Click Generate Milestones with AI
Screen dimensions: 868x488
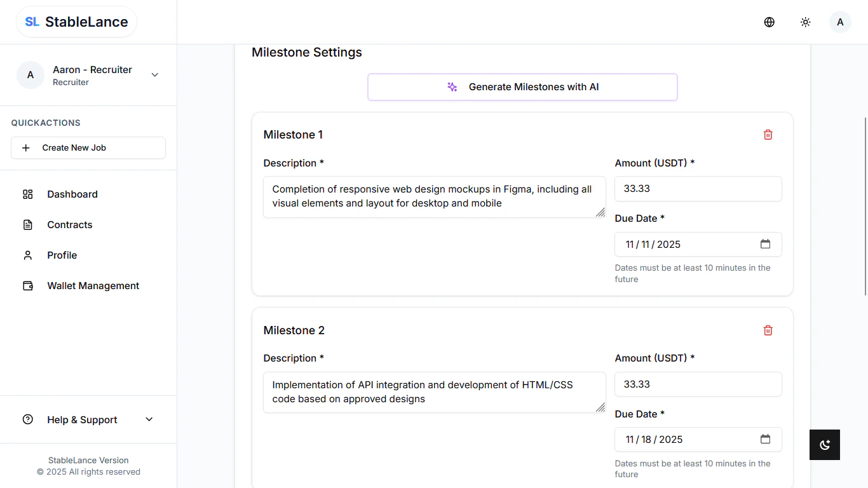pos(522,86)
